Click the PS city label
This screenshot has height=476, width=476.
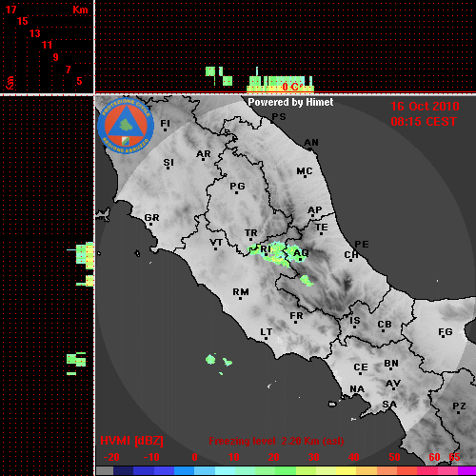coord(279,117)
